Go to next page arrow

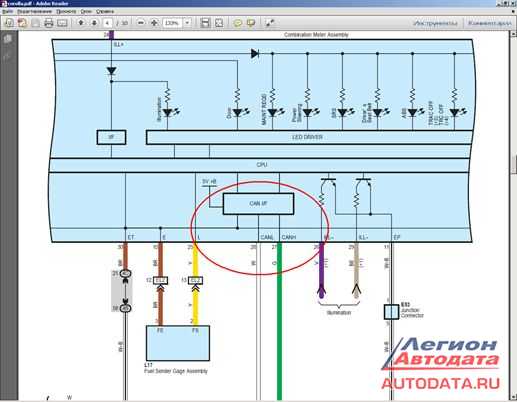point(94,23)
